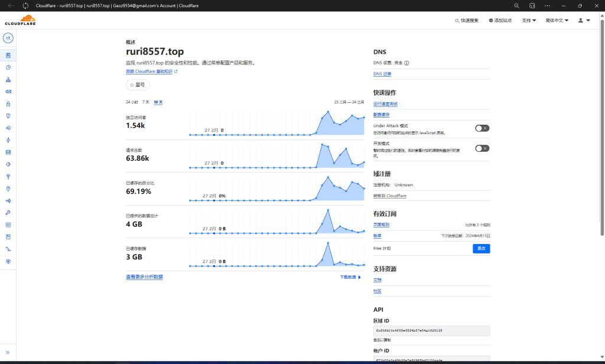Open 文档 documentation link
Viewport: 605px width, 364px height.
pyautogui.click(x=378, y=280)
